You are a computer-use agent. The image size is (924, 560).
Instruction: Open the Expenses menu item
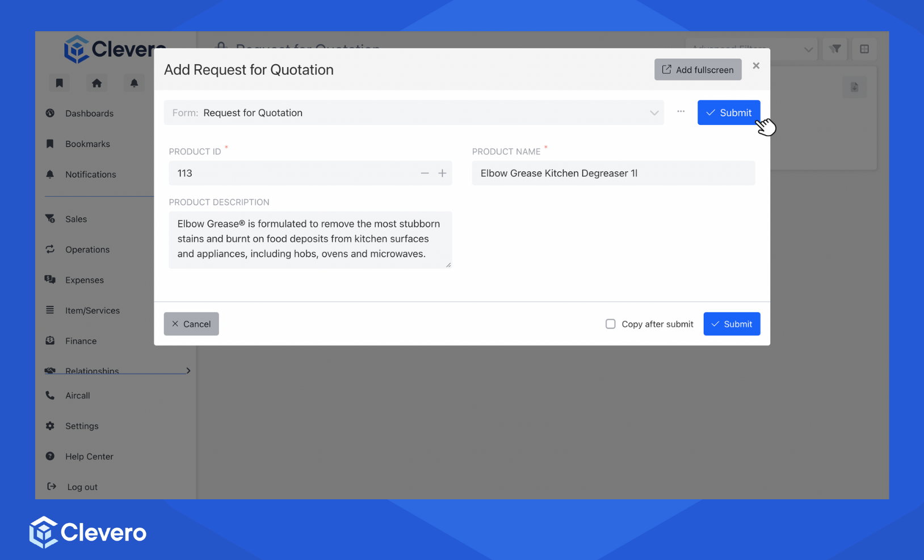point(85,280)
